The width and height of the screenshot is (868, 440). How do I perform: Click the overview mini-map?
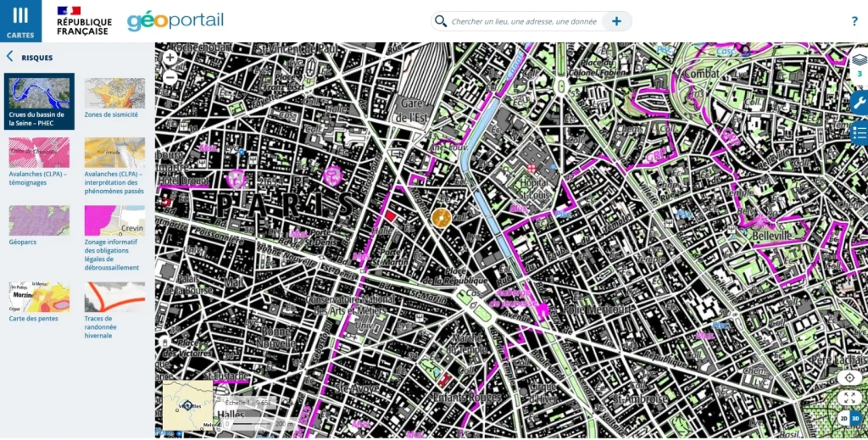pos(187,406)
